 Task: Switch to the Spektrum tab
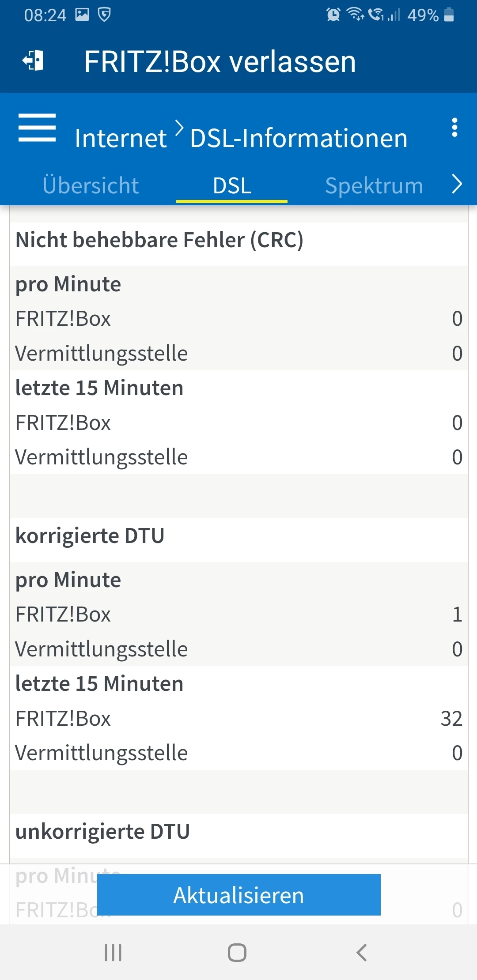pos(374,185)
